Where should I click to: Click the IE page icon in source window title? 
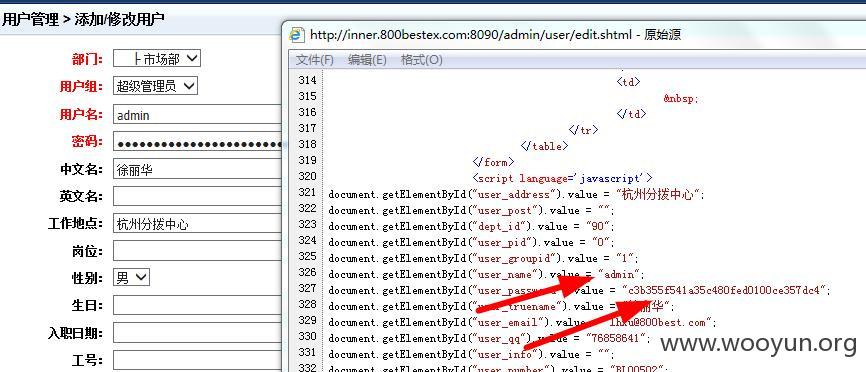click(x=297, y=35)
